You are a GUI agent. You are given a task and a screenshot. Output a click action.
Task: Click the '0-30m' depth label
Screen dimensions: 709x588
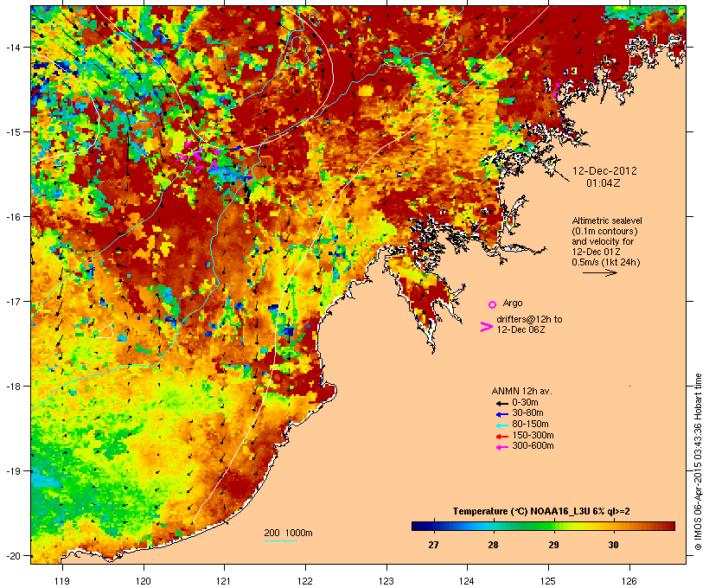pos(525,403)
